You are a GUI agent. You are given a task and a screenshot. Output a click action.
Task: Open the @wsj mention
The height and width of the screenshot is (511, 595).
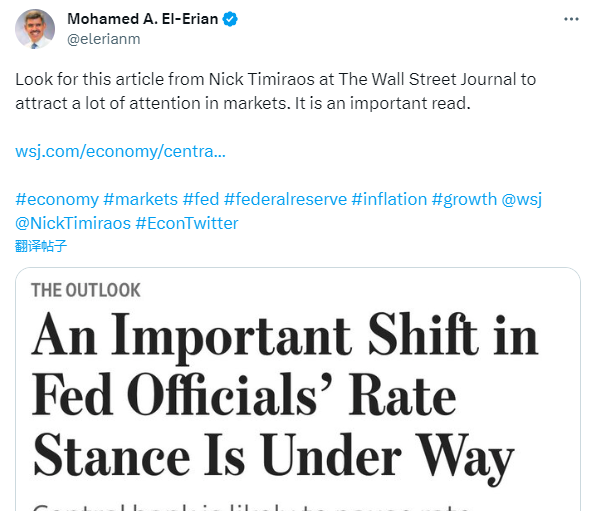tap(522, 199)
